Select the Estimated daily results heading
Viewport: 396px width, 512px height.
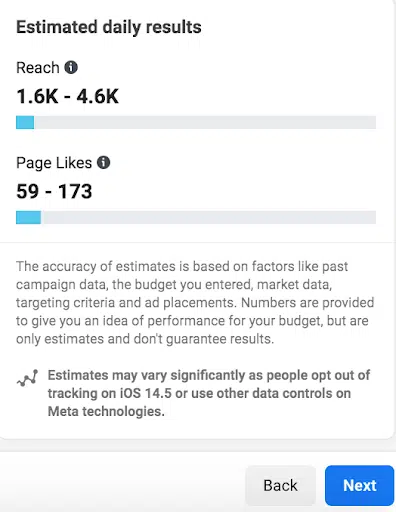(x=109, y=27)
